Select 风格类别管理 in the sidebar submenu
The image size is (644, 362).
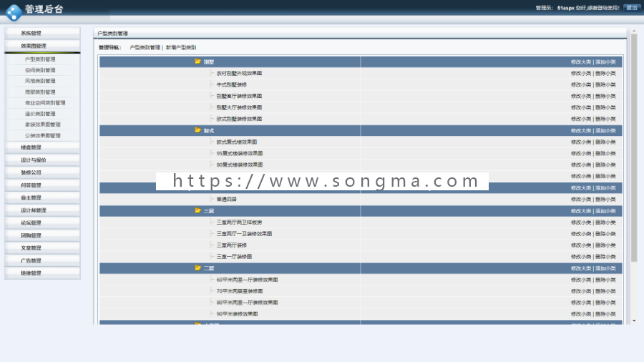pos(40,81)
